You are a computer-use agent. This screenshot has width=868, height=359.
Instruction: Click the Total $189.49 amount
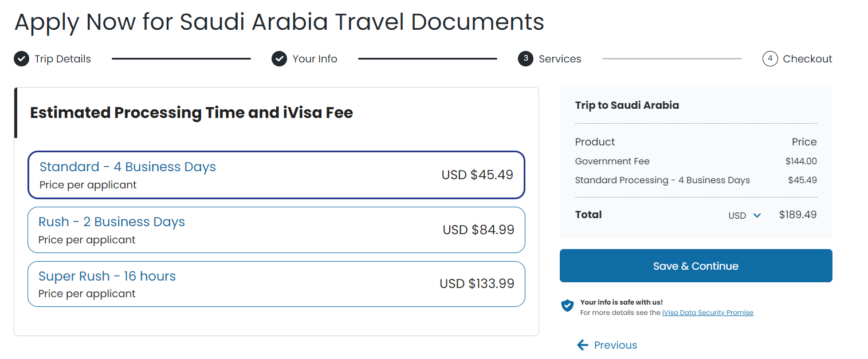point(797,215)
